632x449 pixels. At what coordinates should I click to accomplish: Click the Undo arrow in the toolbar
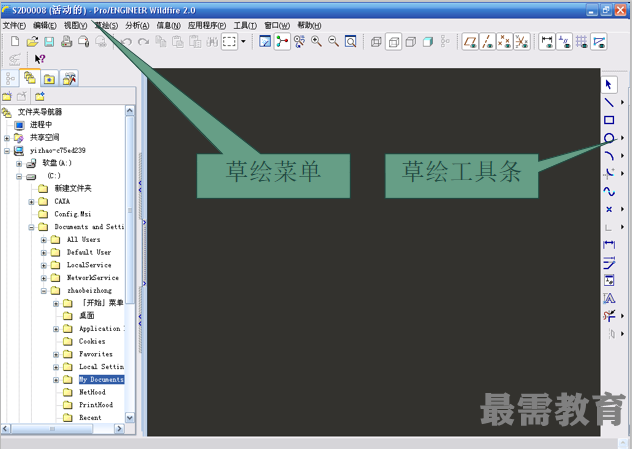pos(127,42)
